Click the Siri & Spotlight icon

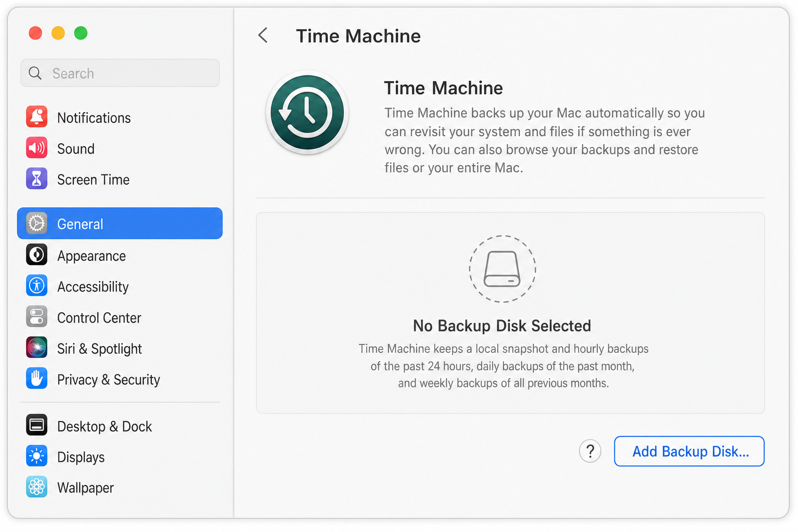point(36,348)
